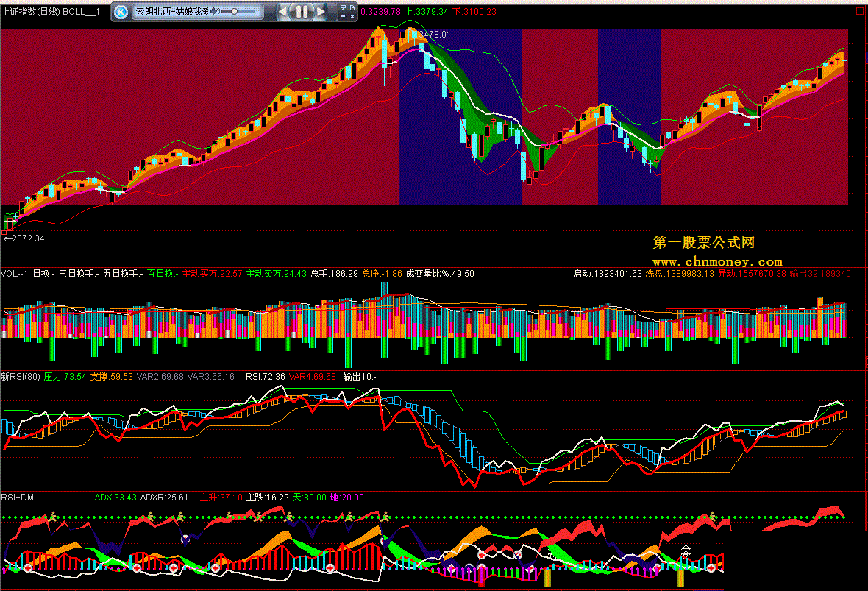Select the 总净:-1.86 value
The width and height of the screenshot is (868, 591).
click(x=382, y=274)
